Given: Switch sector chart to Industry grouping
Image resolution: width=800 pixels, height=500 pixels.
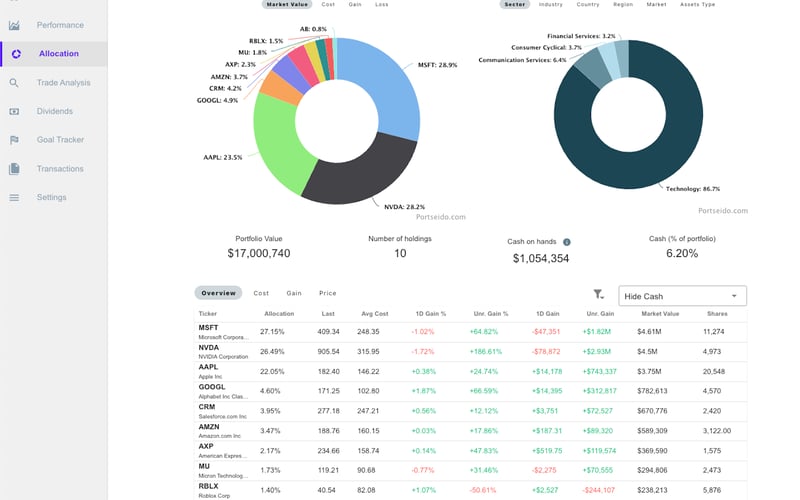Looking at the screenshot, I should [551, 4].
